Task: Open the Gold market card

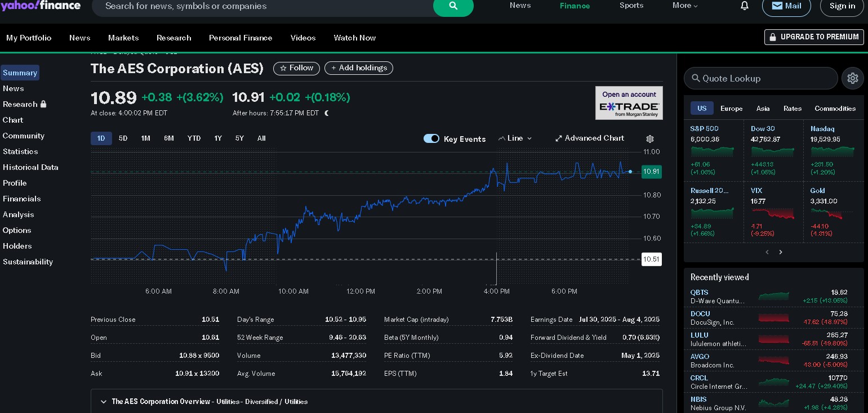Action: 834,212
